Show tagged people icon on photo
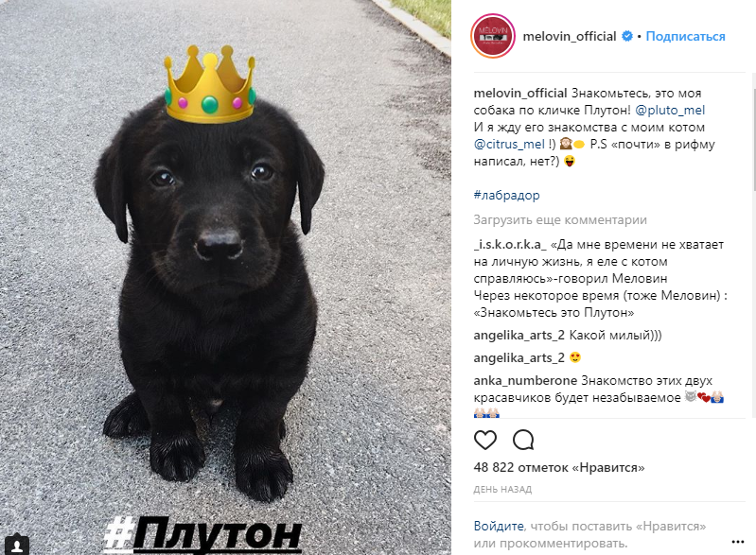Image resolution: width=756 pixels, height=555 pixels. [x=18, y=545]
